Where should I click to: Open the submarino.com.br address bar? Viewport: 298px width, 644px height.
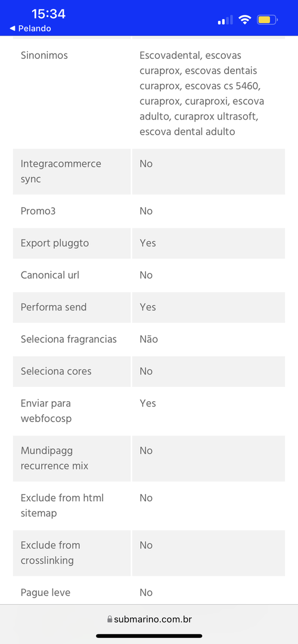(x=149, y=619)
